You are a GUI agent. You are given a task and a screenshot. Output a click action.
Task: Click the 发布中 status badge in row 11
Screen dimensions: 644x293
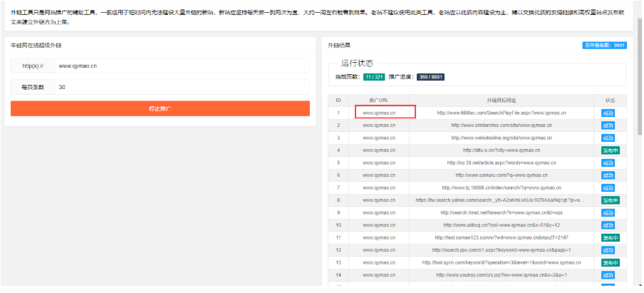(611, 237)
